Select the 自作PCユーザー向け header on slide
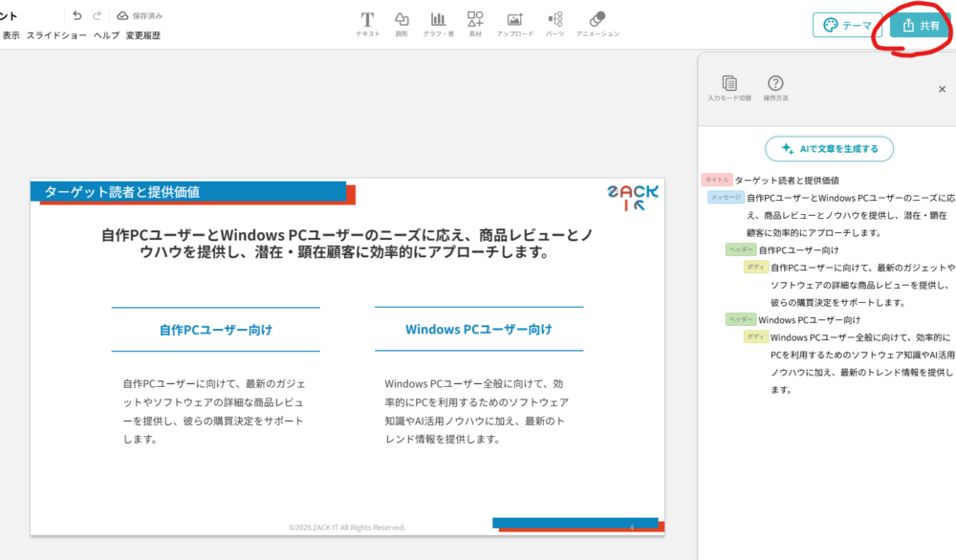This screenshot has width=956, height=560. pos(216,330)
